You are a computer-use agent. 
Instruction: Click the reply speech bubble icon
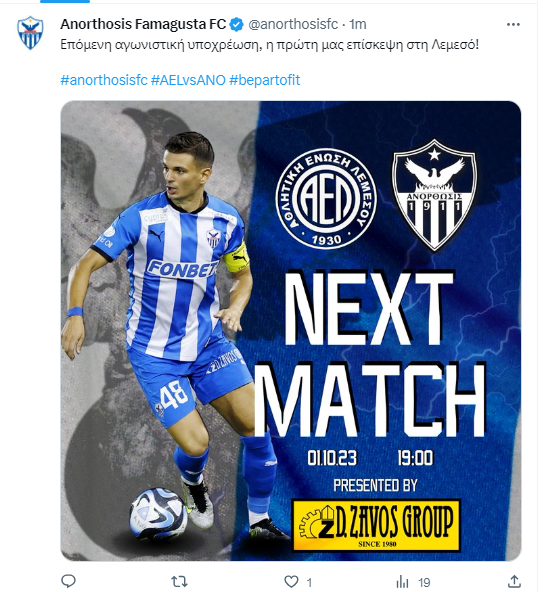coord(68,581)
